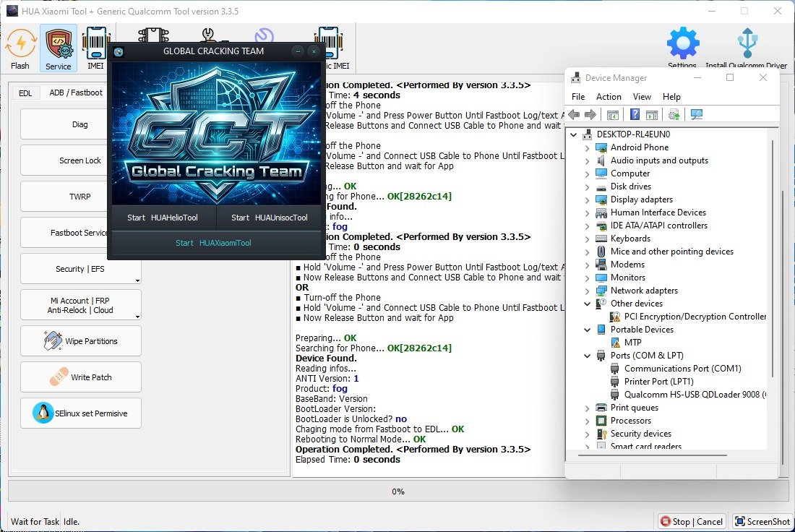Expand the Network adapters node
This screenshot has height=532, width=795.
point(587,291)
